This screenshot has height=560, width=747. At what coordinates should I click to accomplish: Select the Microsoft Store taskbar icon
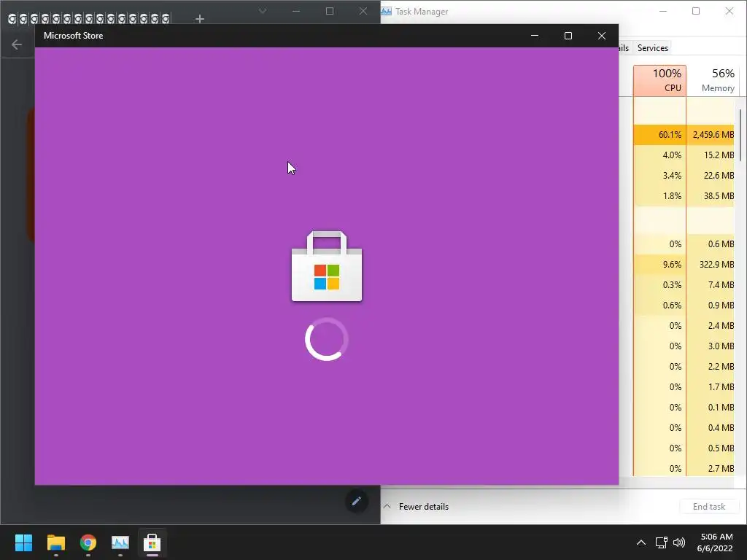(x=152, y=542)
